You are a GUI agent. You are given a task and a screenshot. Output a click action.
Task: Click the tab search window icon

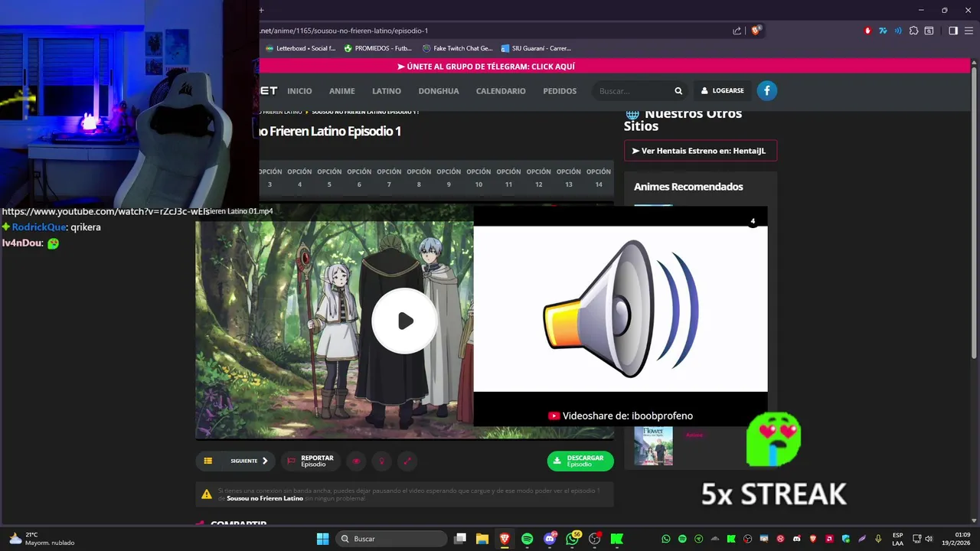click(929, 31)
